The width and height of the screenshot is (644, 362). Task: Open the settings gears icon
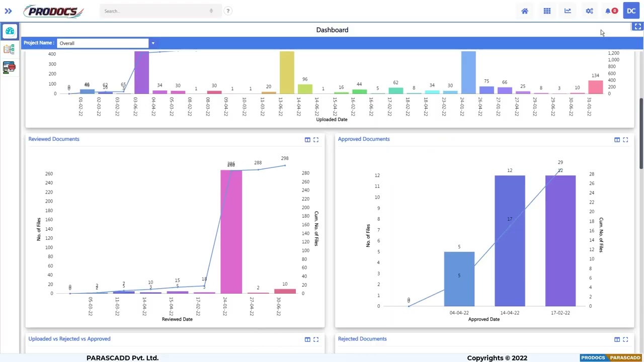click(x=589, y=11)
